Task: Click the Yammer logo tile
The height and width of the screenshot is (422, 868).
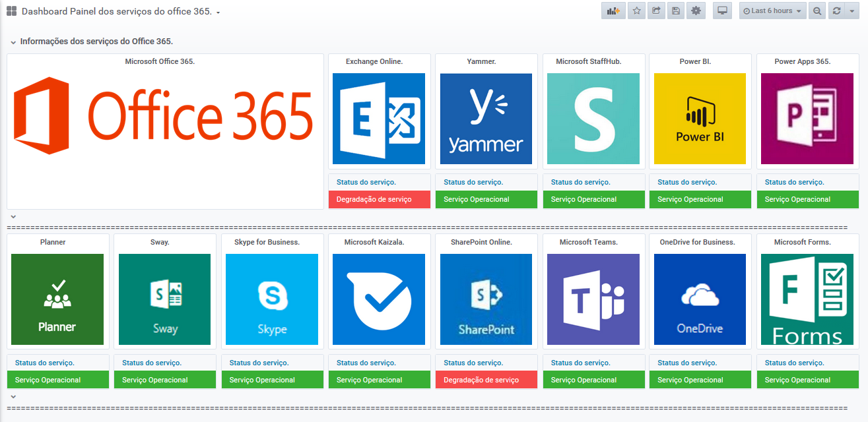Action: 486,119
